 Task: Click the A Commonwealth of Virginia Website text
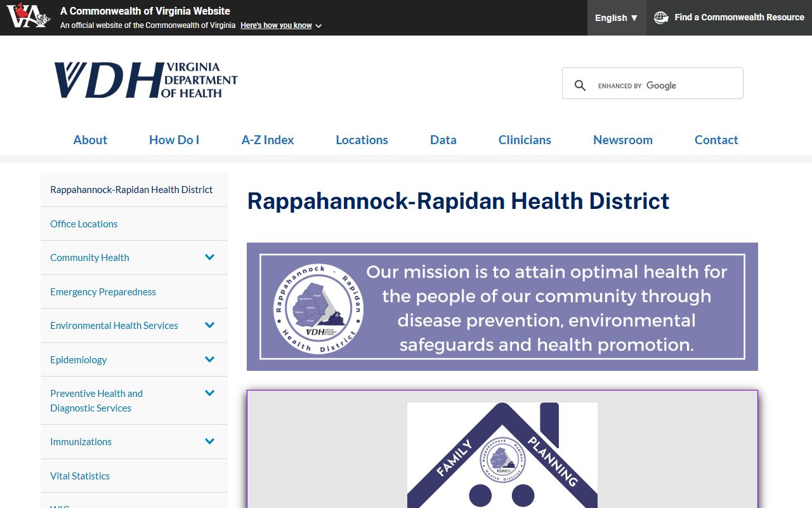point(145,11)
